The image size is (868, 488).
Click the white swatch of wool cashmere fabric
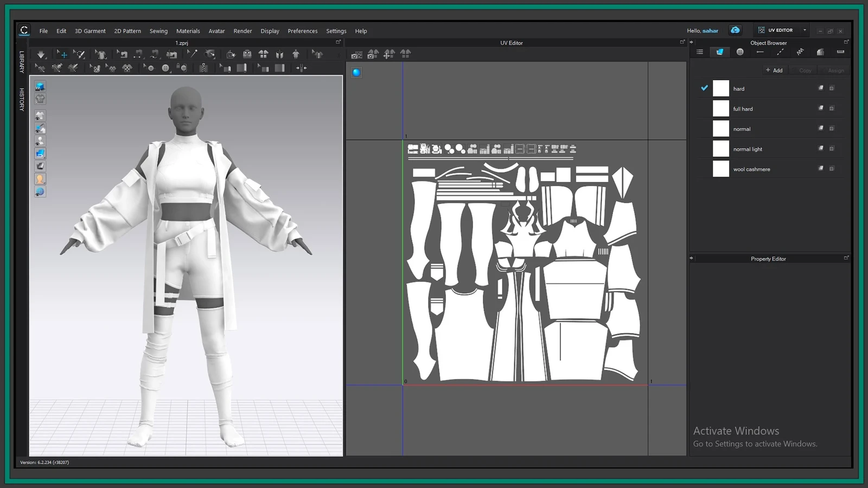point(720,169)
